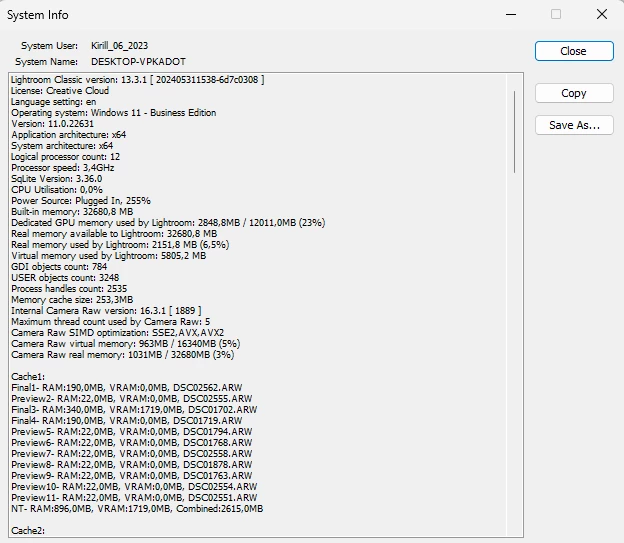Click the Preview11 DSC02551.ARW entry
Image resolution: width=624 pixels, height=543 pixels.
135,498
